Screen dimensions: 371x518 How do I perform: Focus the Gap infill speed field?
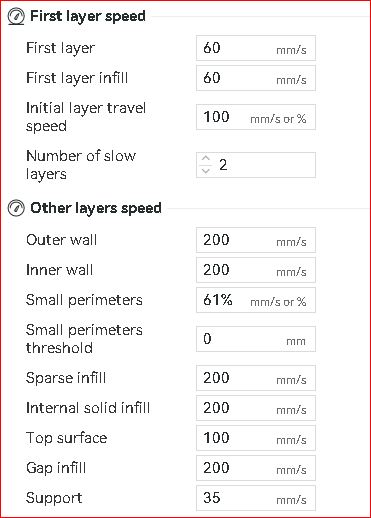[256, 468]
